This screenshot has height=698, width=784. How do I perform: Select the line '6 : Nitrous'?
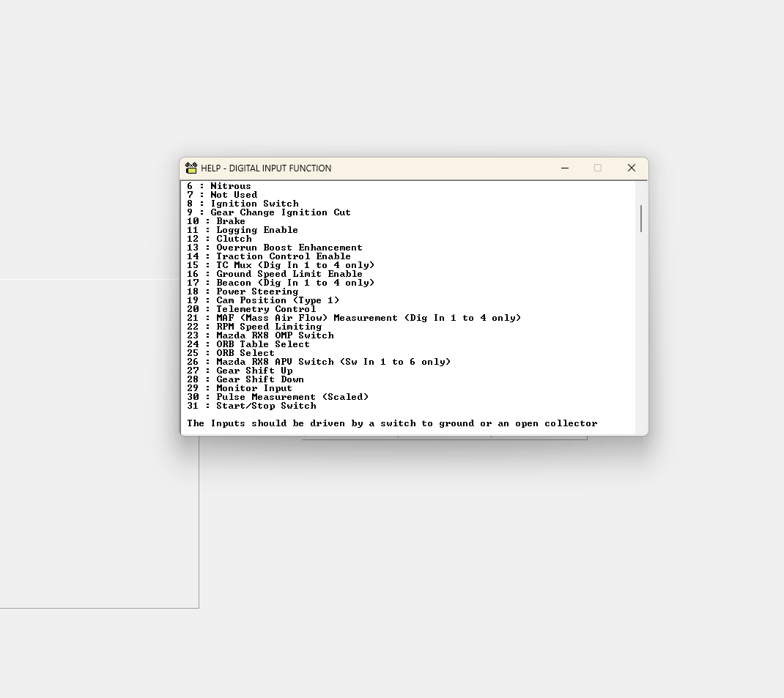click(x=220, y=185)
